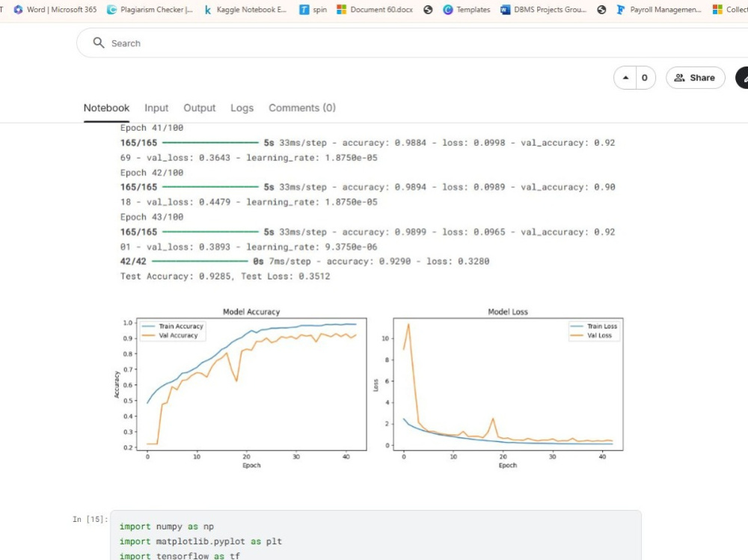Click 'import tensorflow as tf' code line
The image size is (748, 560).
tap(180, 556)
